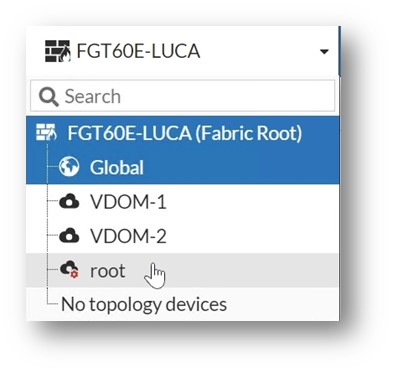Click the VDOM-1 cloud icon

click(x=69, y=201)
